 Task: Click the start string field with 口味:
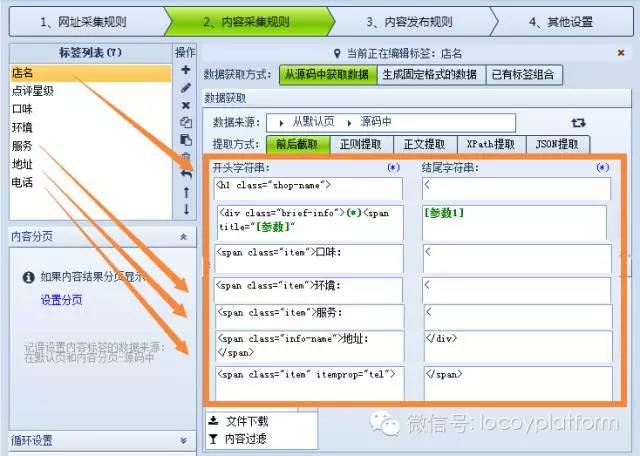pyautogui.click(x=309, y=259)
